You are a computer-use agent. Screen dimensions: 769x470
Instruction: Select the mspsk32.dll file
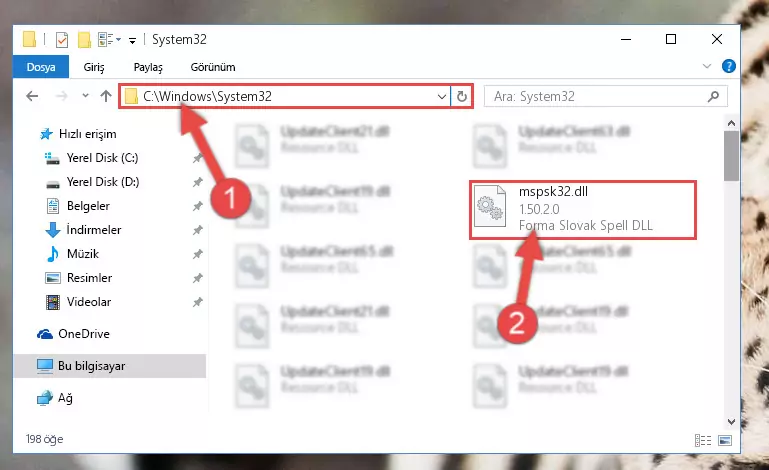pos(583,209)
